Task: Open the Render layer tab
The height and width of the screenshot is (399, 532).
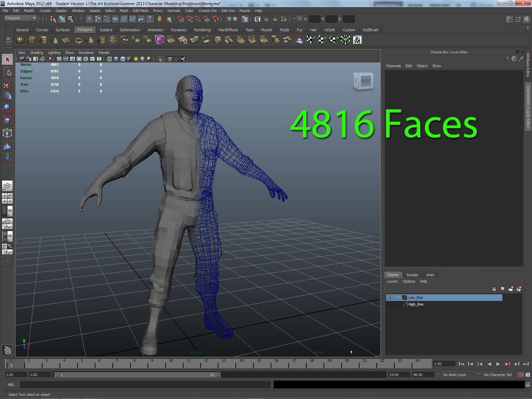Action: click(x=412, y=275)
